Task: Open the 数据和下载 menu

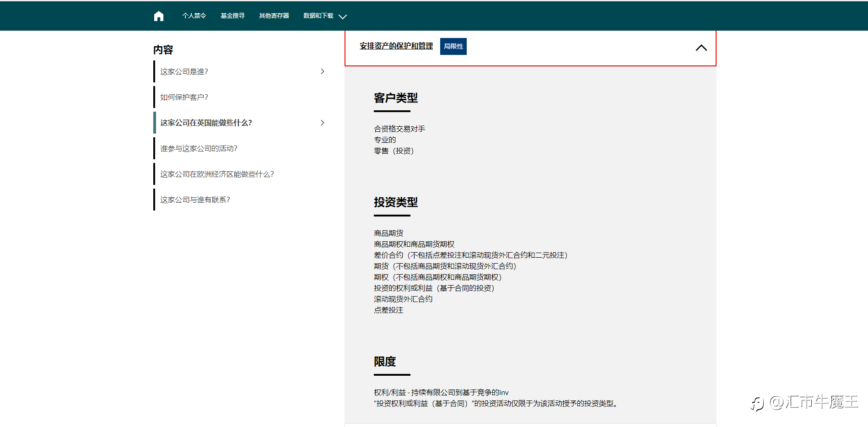Action: pos(318,16)
